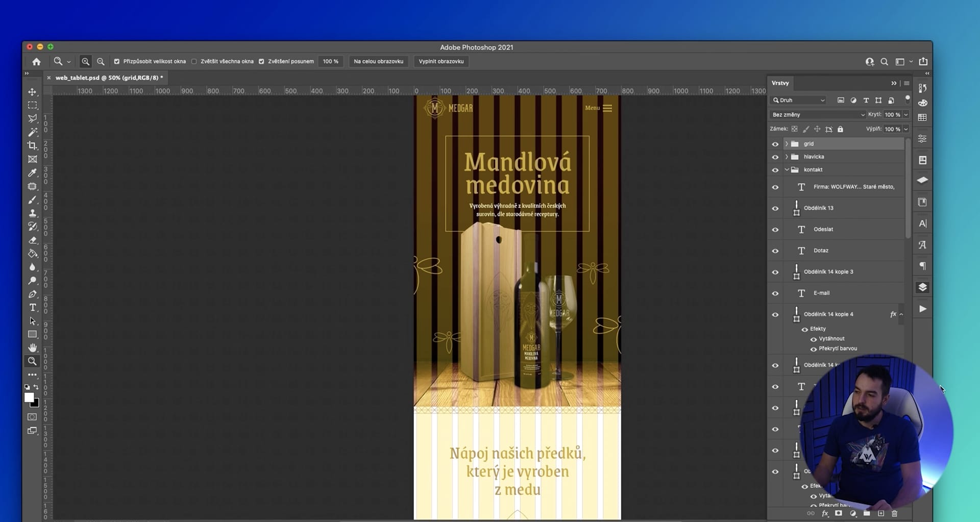980x522 pixels.
Task: Select the Crop tool
Action: [32, 145]
